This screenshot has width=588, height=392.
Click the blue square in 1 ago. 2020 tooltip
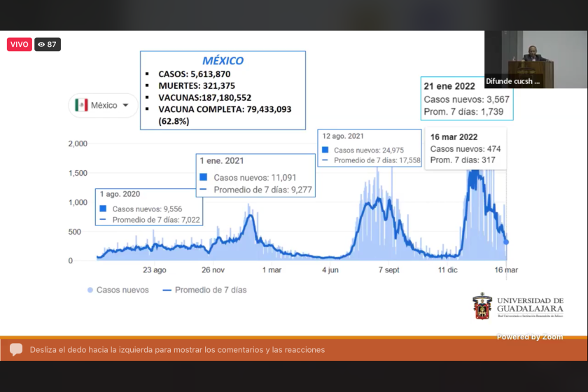(x=103, y=209)
